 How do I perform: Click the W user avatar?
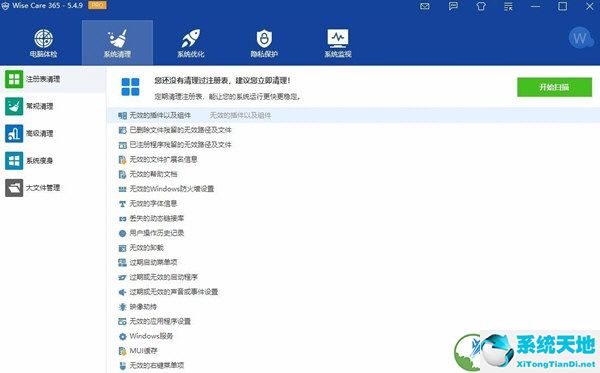(580, 38)
